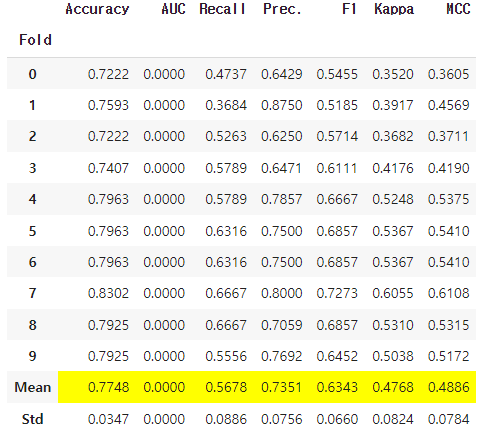Click the Mean row label
This screenshot has width=492, height=430.
(x=33, y=387)
